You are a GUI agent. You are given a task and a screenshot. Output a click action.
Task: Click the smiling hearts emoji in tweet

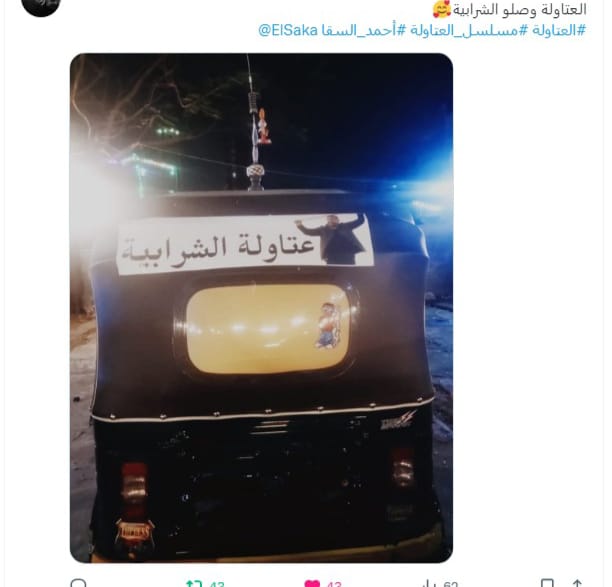(441, 9)
